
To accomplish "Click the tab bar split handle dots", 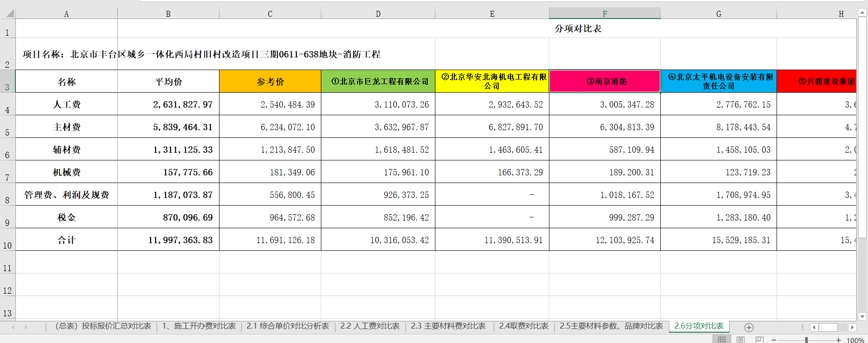I will 802,327.
